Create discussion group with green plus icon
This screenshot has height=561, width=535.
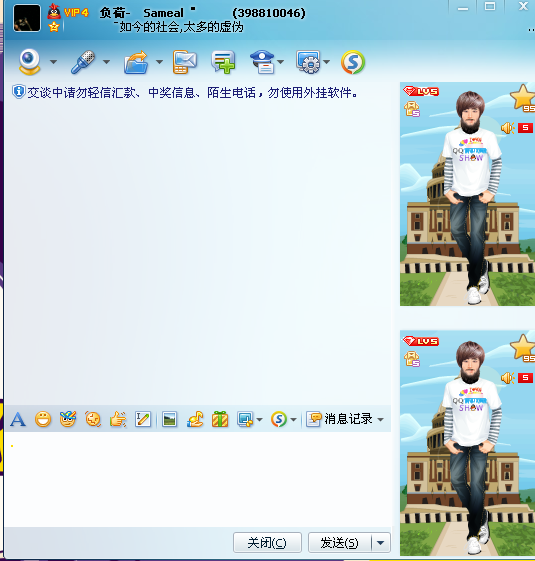[223, 62]
